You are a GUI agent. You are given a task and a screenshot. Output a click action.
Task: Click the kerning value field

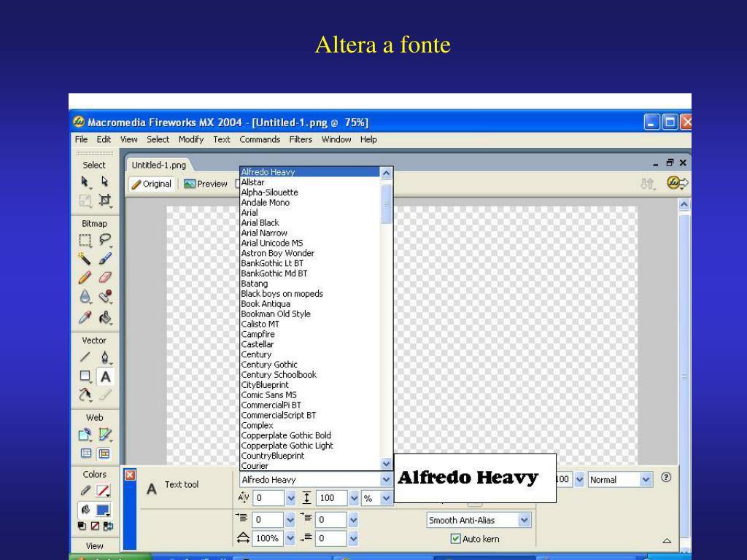point(268,498)
